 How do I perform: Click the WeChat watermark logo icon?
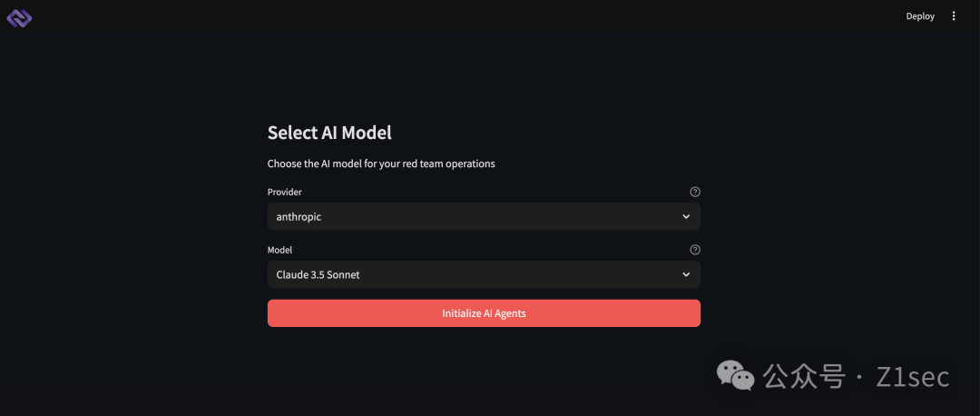[736, 375]
